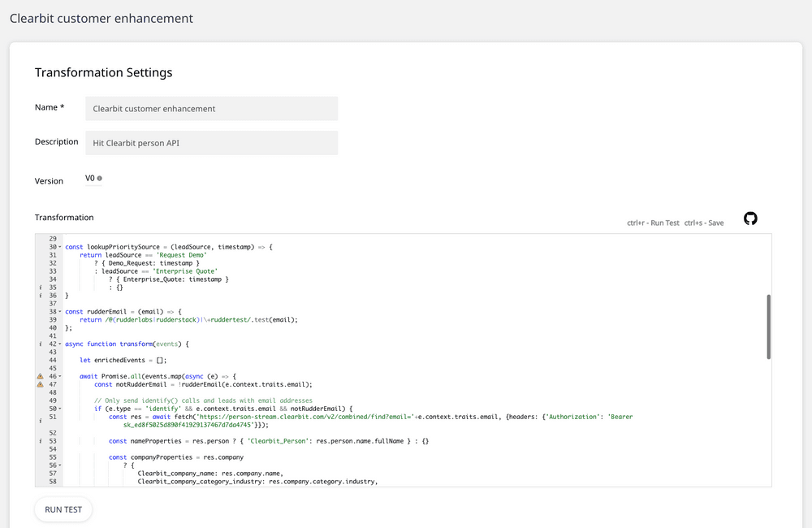Click the code editor vertical scrollbar

(768, 327)
